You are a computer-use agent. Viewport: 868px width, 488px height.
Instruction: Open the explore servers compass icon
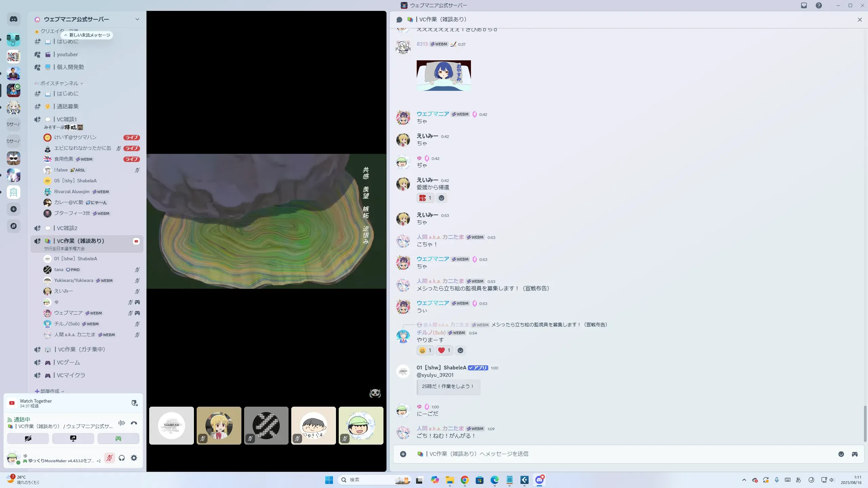14,226
